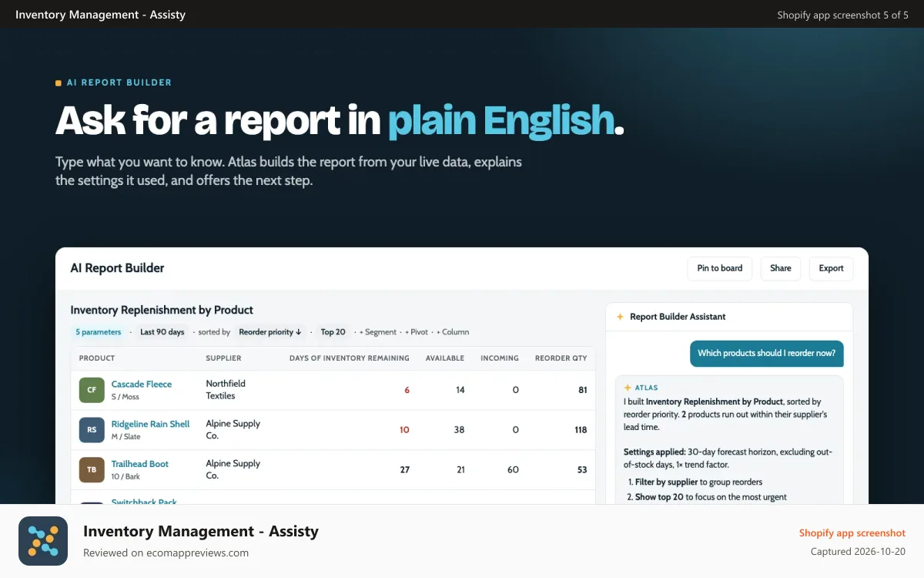
Task: Click available value 14 for Cascade Fleece
Action: [460, 390]
